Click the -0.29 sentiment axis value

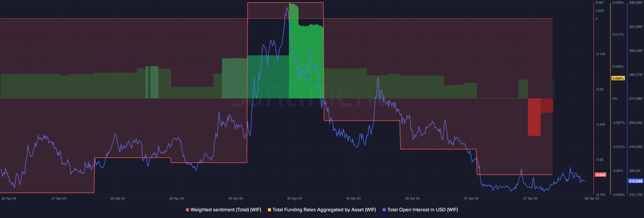[x=599, y=89]
